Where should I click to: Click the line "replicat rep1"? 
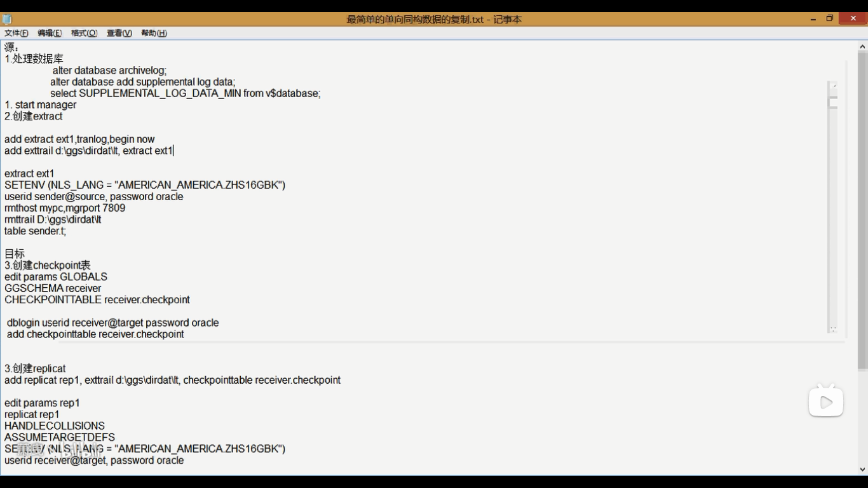click(32, 414)
